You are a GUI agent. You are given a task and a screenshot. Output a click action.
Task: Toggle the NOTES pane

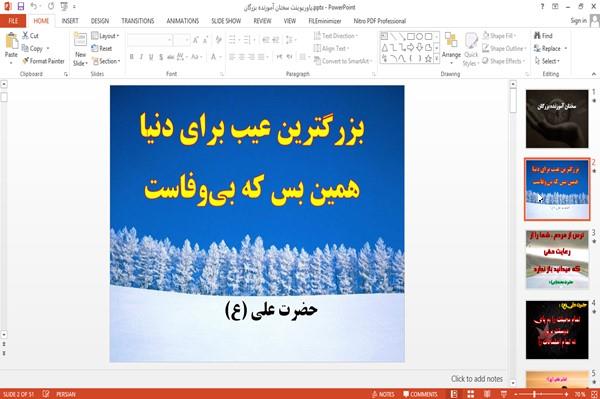click(383, 394)
